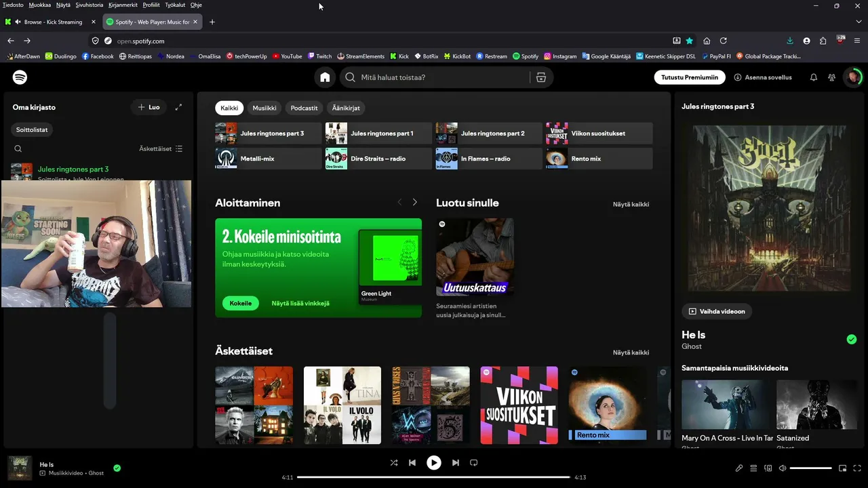Screen dimensions: 868x488
Task: Open the browser extensions puzzle icon
Action: (823, 41)
